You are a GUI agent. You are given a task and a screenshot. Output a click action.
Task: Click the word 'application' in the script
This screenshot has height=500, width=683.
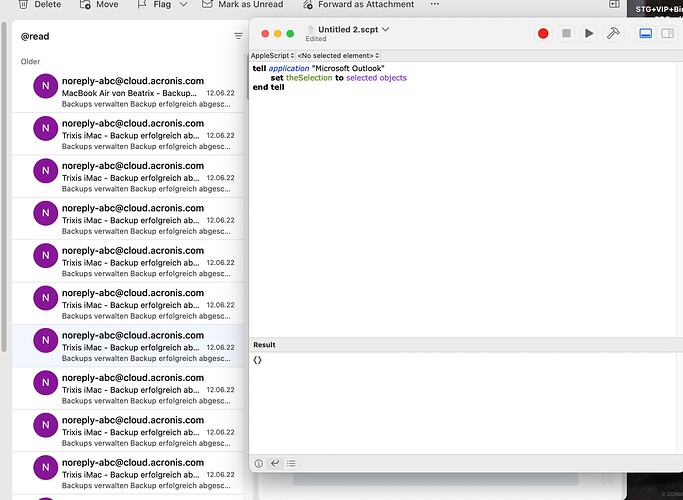(289, 68)
